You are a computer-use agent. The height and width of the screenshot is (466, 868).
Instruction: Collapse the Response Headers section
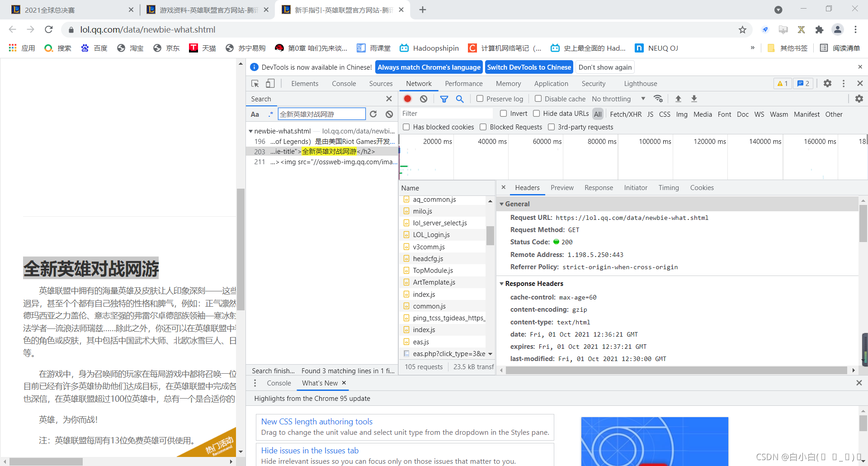[502, 284]
